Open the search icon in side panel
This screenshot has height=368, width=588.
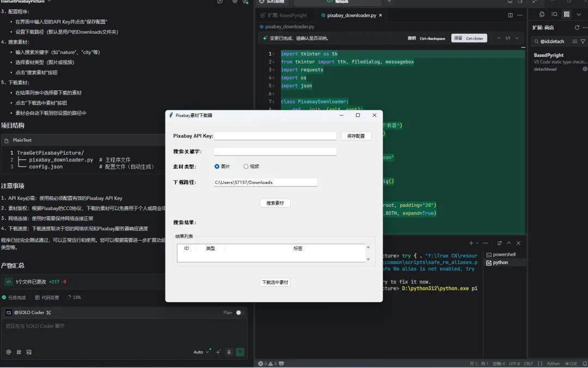pyautogui.click(x=554, y=14)
